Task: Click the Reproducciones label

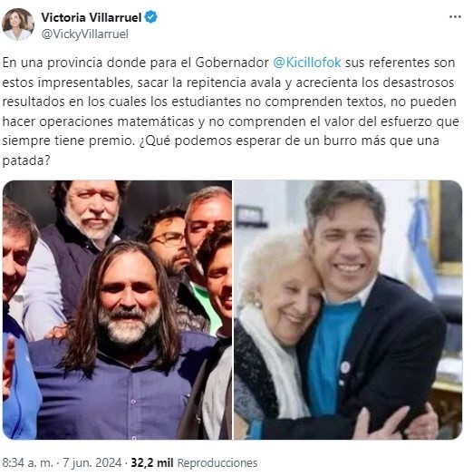Action: (217, 463)
